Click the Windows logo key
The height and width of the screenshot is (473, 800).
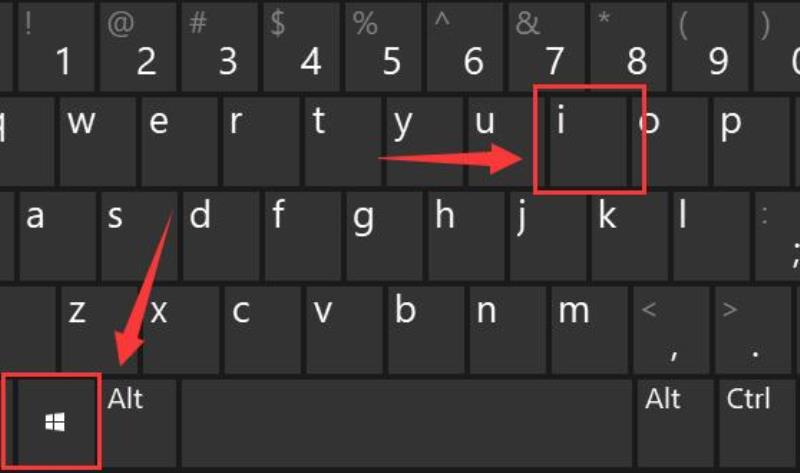[56, 422]
